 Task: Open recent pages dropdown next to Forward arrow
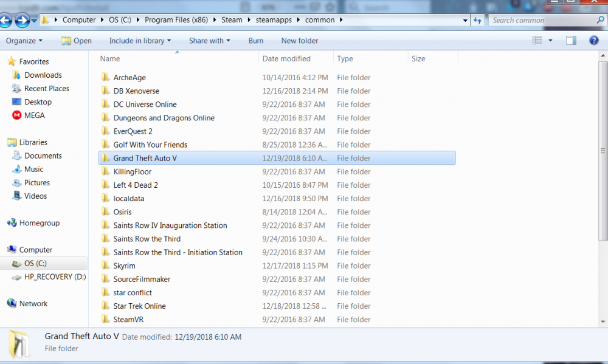click(x=34, y=20)
